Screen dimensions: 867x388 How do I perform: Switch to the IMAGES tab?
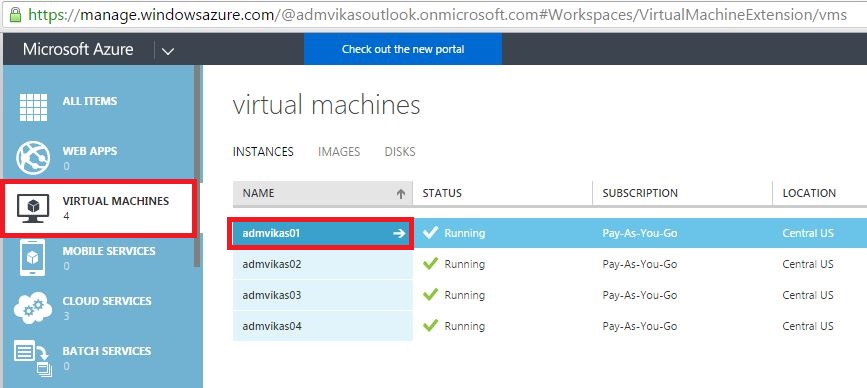(339, 151)
